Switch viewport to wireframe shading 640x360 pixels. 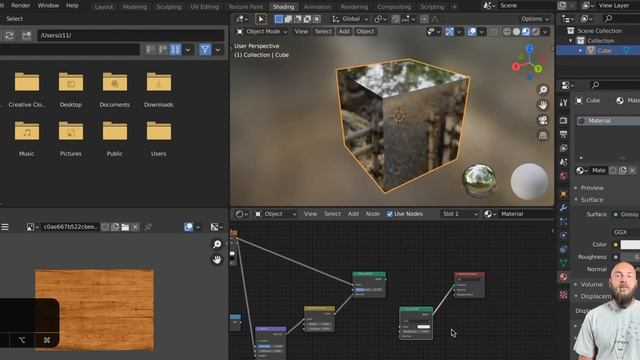pyautogui.click(x=507, y=31)
